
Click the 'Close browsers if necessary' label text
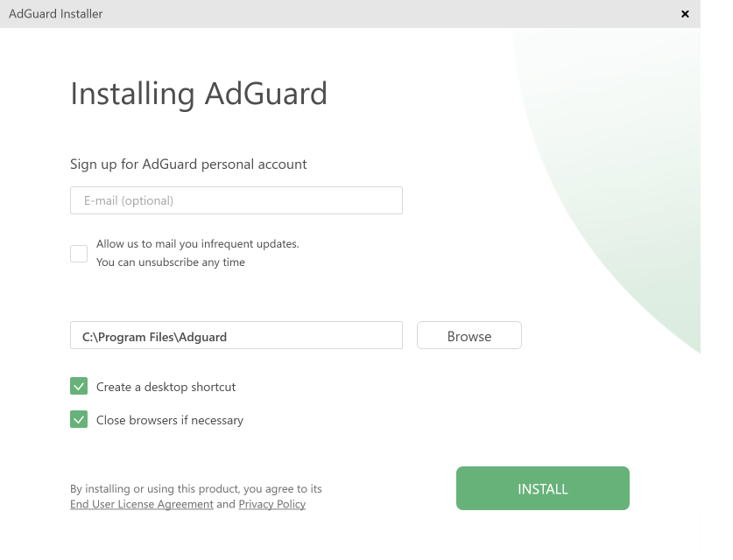(x=169, y=420)
